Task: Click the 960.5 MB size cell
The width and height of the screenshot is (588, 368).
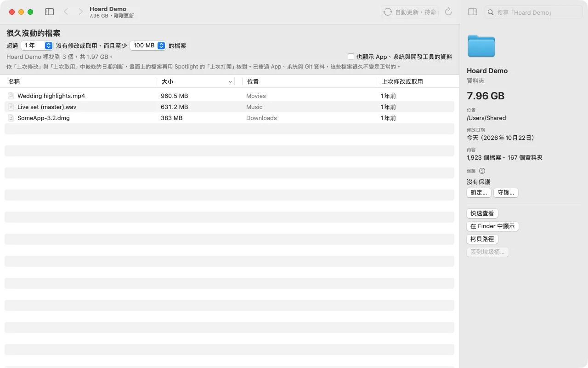Action: click(174, 96)
